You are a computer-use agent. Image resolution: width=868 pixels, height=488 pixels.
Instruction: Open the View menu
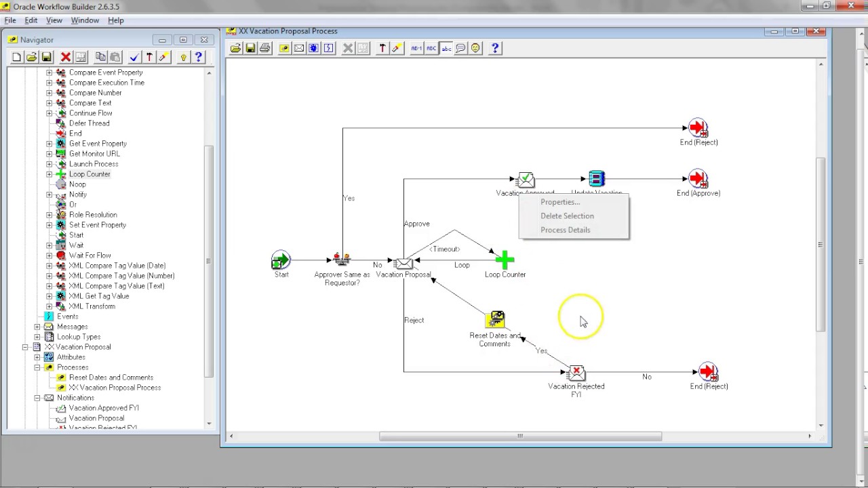point(54,20)
